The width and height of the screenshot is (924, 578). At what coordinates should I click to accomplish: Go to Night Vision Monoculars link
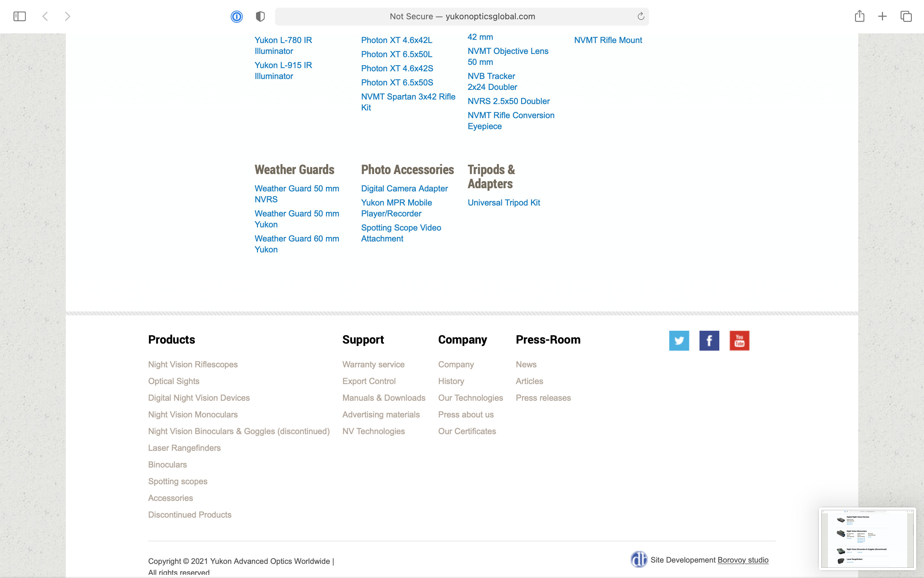[193, 414]
